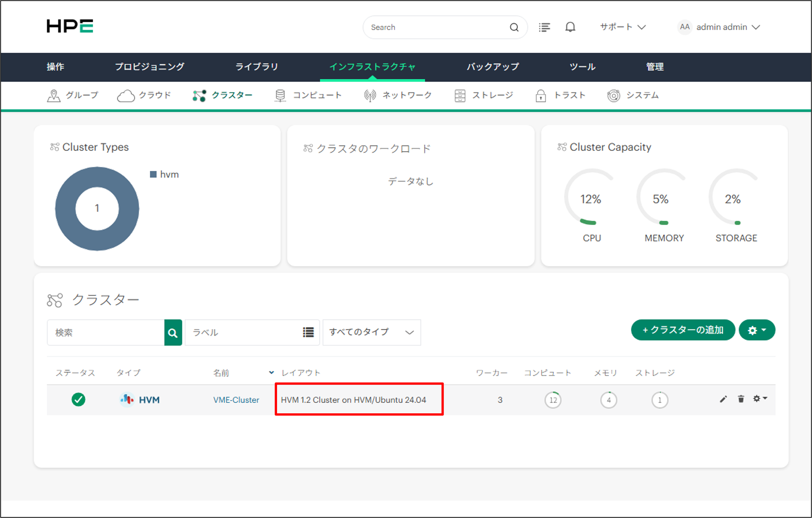Switch to the システム tab
812x518 pixels.
click(633, 96)
